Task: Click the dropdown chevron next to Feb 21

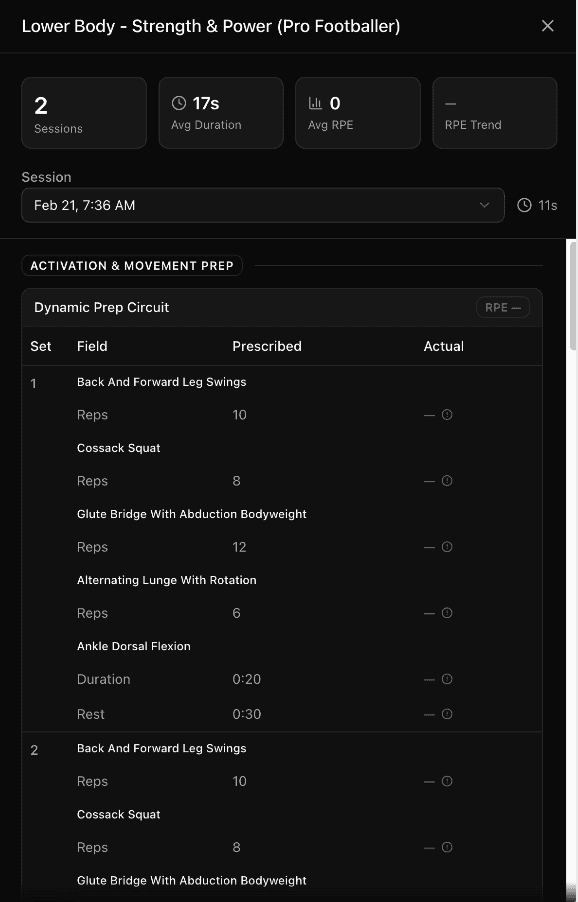Action: tap(487, 205)
